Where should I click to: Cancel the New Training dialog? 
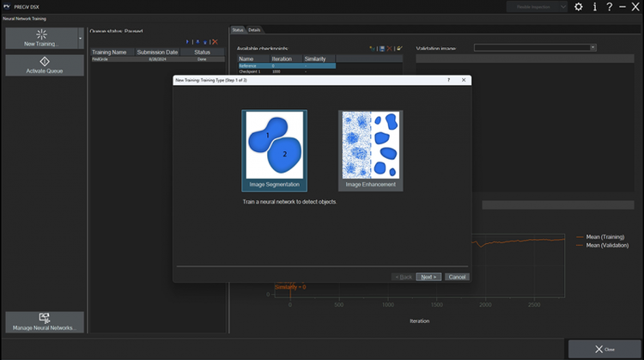pyautogui.click(x=457, y=277)
